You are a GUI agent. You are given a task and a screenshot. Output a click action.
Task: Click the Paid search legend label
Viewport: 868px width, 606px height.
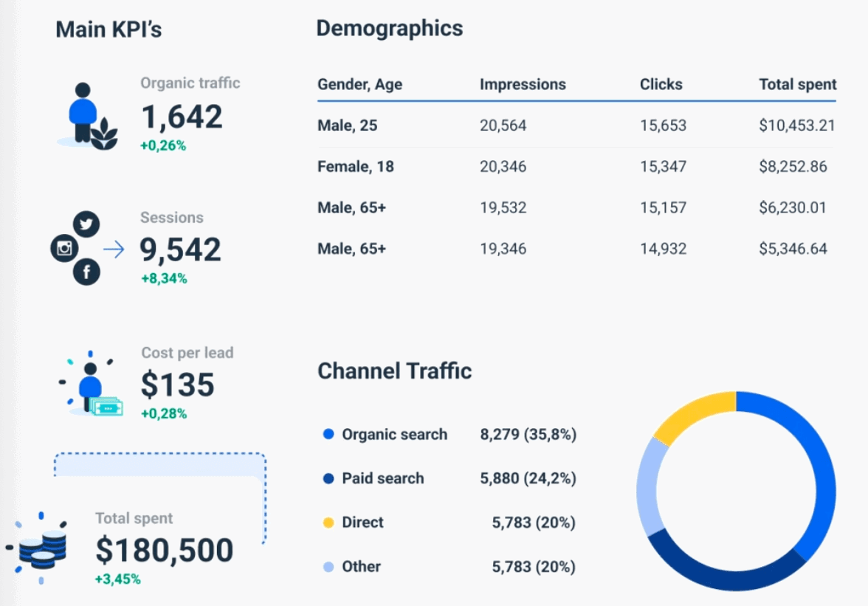[382, 478]
